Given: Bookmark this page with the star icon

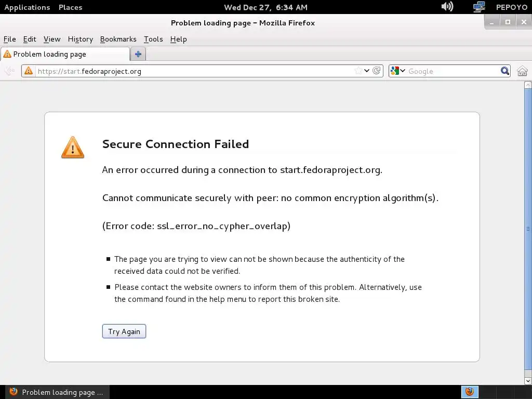Looking at the screenshot, I should 358,71.
